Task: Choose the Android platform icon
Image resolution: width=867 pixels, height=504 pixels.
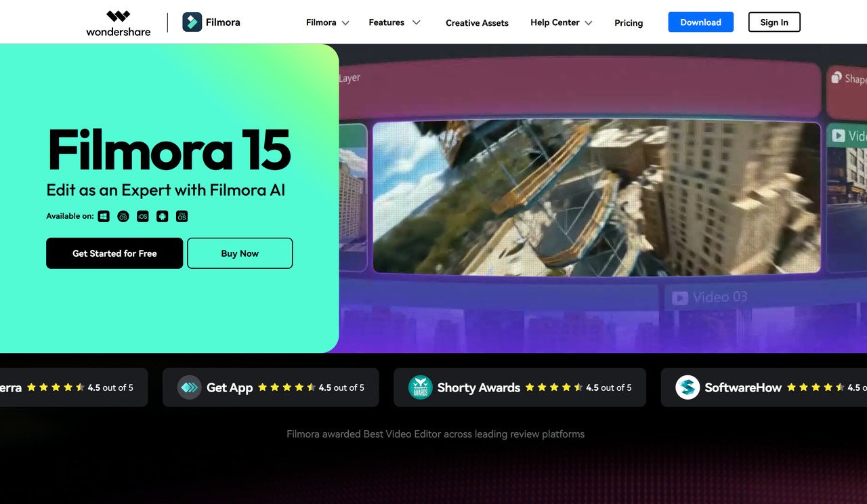Action: pos(163,217)
